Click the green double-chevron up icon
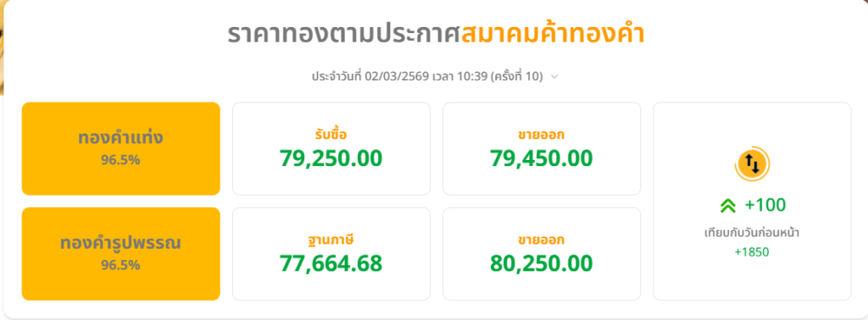The image size is (868, 320). (728, 206)
